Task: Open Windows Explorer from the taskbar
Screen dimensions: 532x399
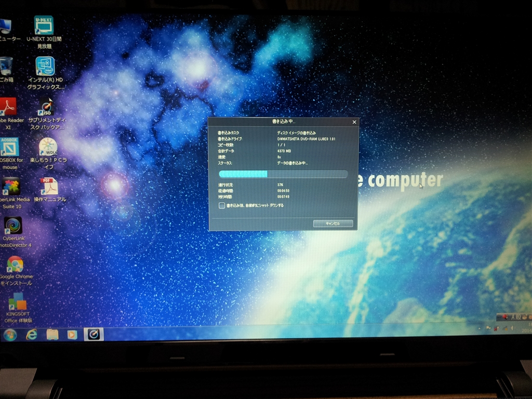Action: pos(52,335)
